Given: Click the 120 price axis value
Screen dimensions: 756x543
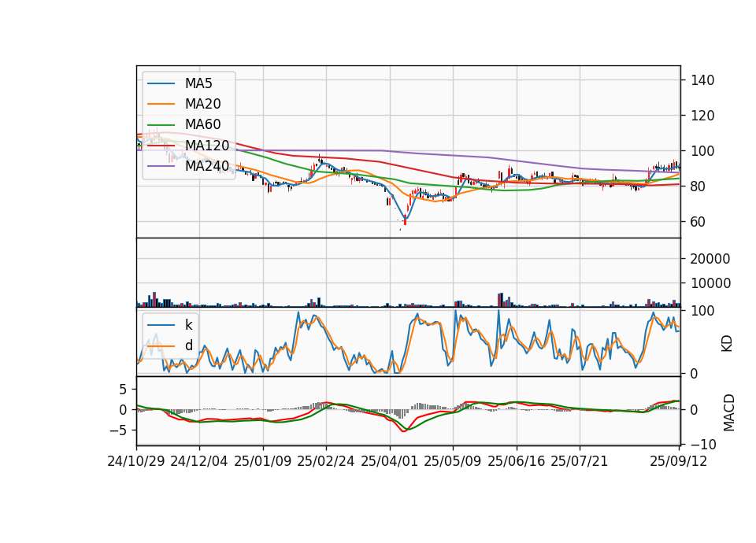Looking at the screenshot, I should [702, 116].
